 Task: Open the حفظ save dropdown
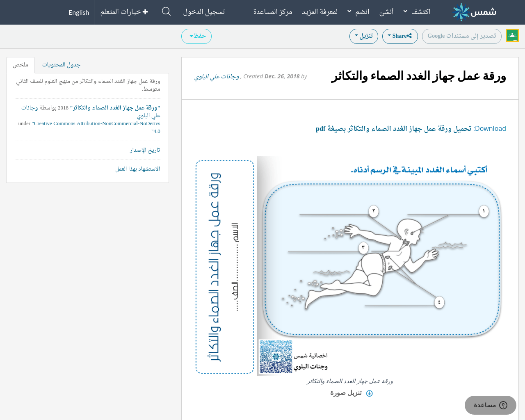[x=196, y=36]
